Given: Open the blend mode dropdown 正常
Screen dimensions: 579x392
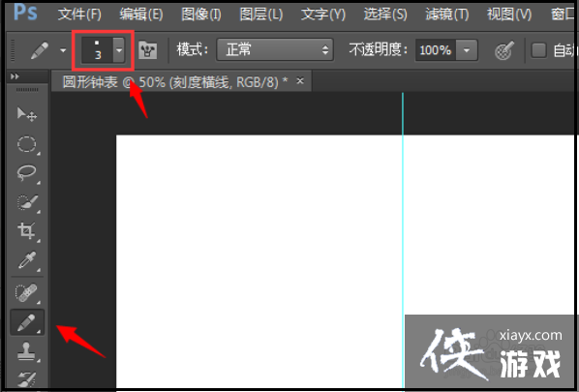Looking at the screenshot, I should pyautogui.click(x=275, y=49).
